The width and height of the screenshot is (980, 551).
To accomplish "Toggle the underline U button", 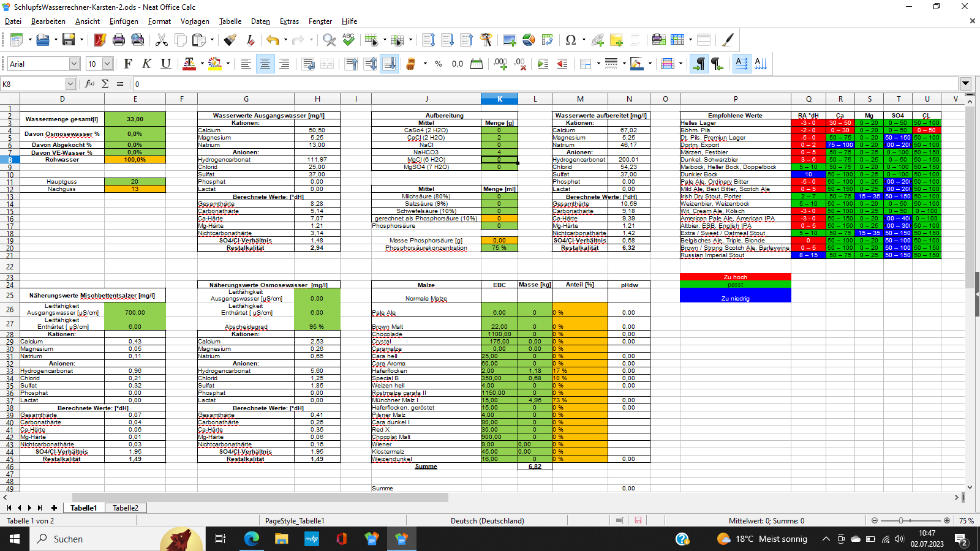I will [x=165, y=64].
